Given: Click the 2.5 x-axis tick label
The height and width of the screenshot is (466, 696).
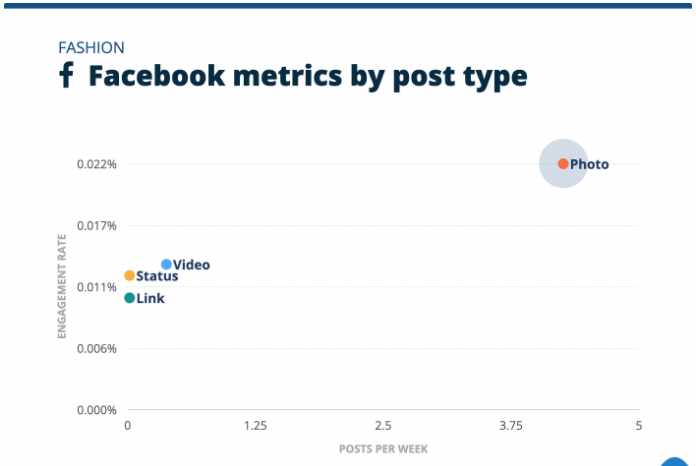Looking at the screenshot, I should [x=383, y=426].
